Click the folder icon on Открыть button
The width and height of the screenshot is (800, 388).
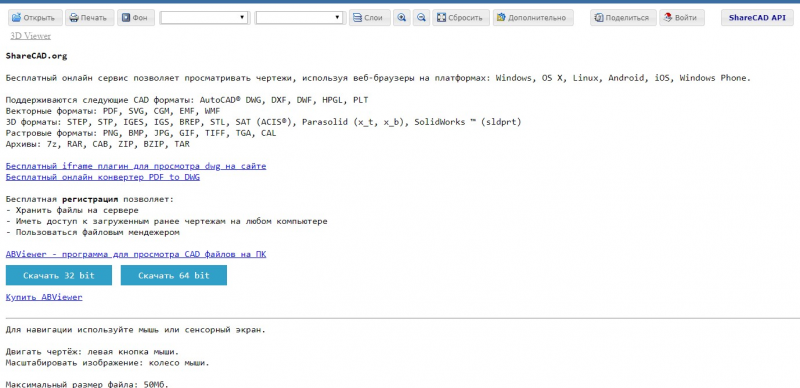tap(16, 18)
